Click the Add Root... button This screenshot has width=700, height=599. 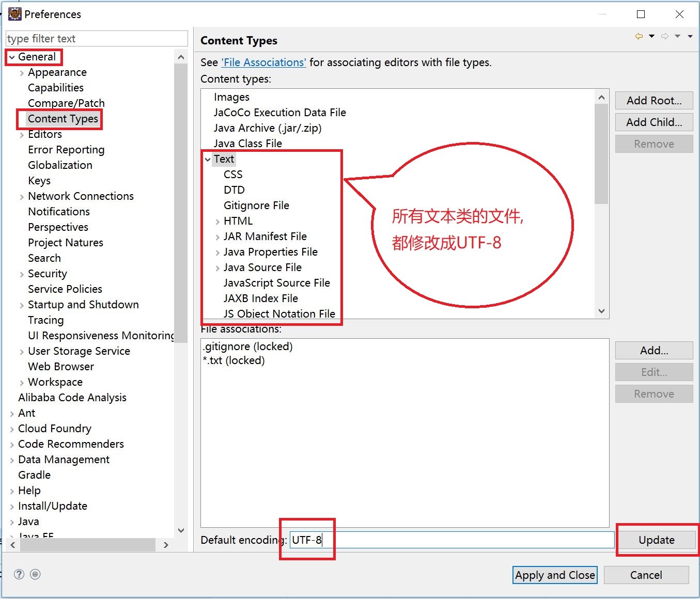pos(654,101)
